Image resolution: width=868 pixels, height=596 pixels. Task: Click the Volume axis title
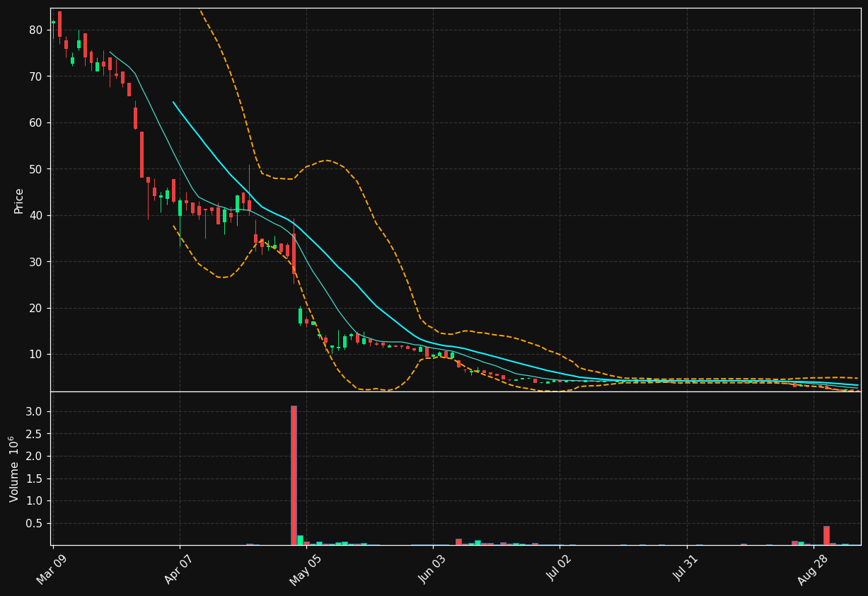(x=15, y=469)
